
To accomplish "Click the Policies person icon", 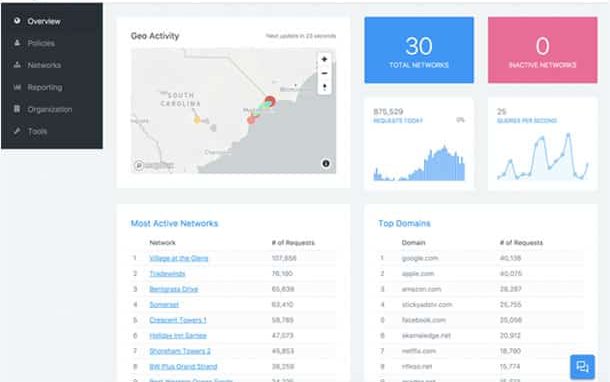I will tap(17, 43).
